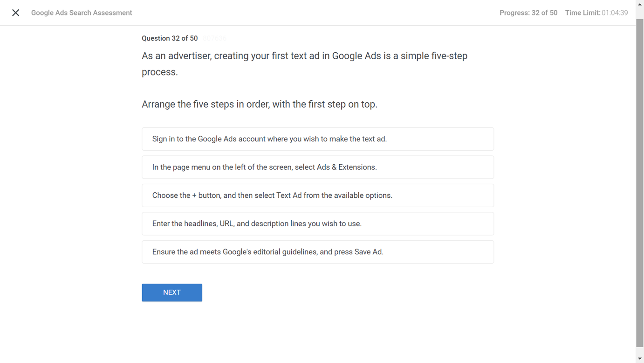Image resolution: width=644 pixels, height=363 pixels.
Task: Select the 'Sign in to the Google Ads account' step
Action: click(318, 139)
